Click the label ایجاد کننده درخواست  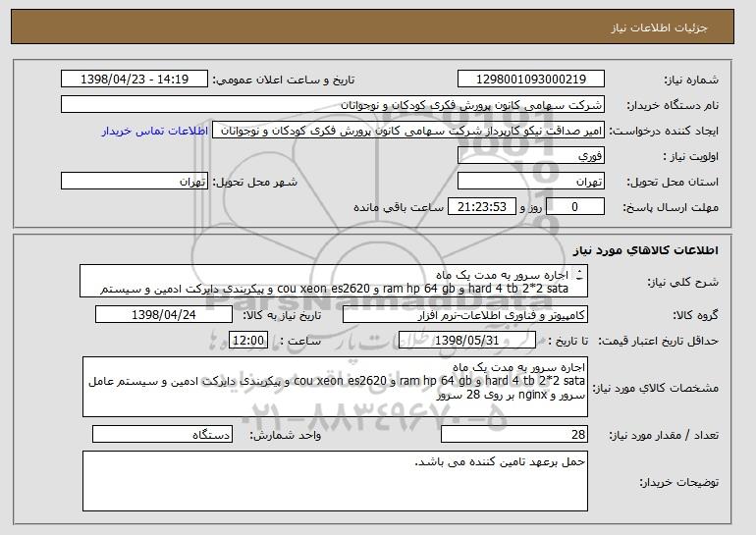coord(664,132)
